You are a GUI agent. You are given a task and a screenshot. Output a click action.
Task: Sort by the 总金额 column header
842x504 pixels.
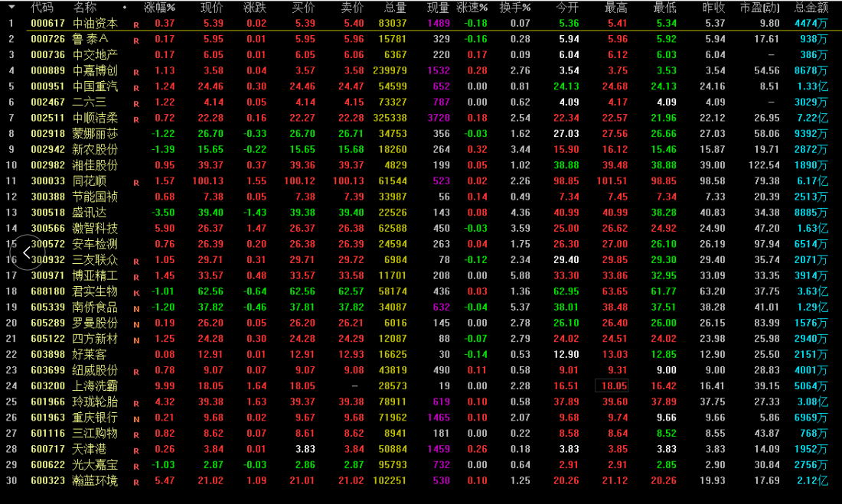811,8
